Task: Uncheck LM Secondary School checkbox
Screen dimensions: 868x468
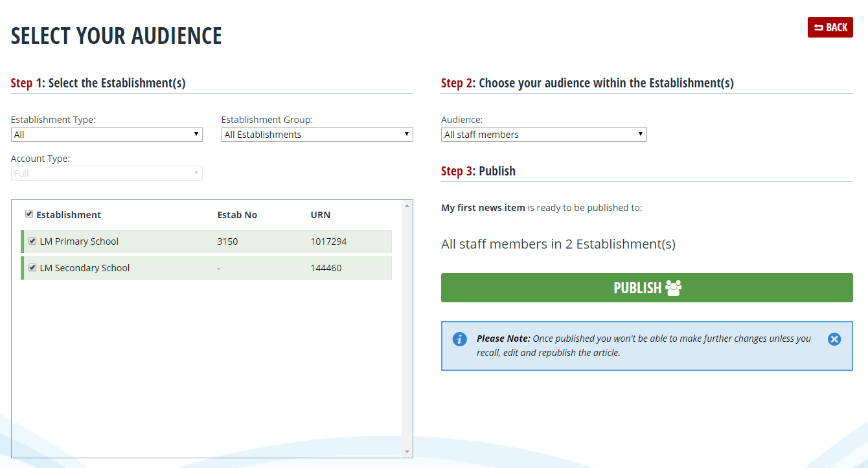Action: click(32, 267)
